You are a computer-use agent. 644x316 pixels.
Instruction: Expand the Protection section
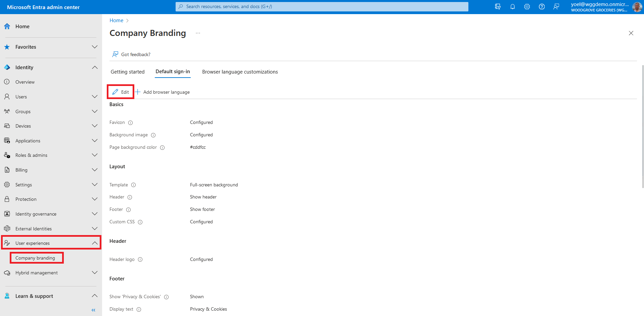click(95, 199)
